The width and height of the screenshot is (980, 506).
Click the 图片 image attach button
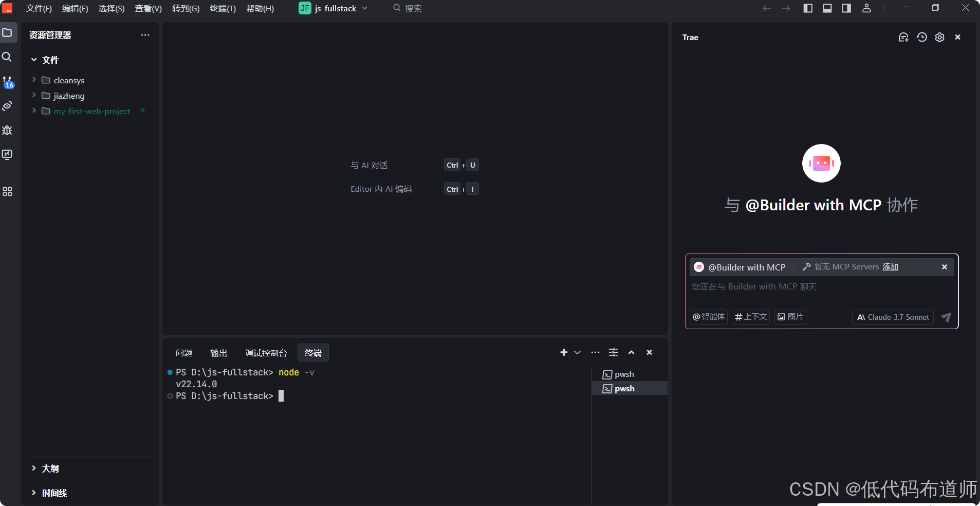(x=790, y=317)
